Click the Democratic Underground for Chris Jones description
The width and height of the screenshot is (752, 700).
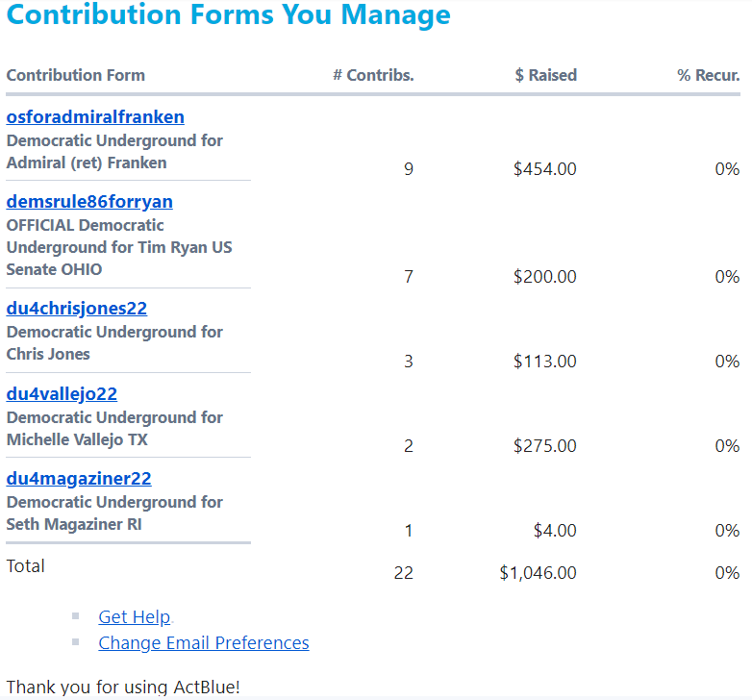pyautogui.click(x=114, y=343)
